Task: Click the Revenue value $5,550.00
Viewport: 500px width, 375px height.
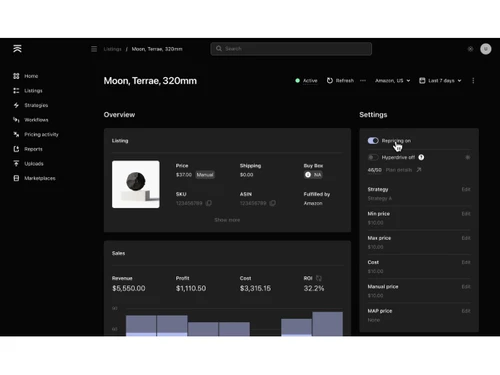Action: coord(129,288)
